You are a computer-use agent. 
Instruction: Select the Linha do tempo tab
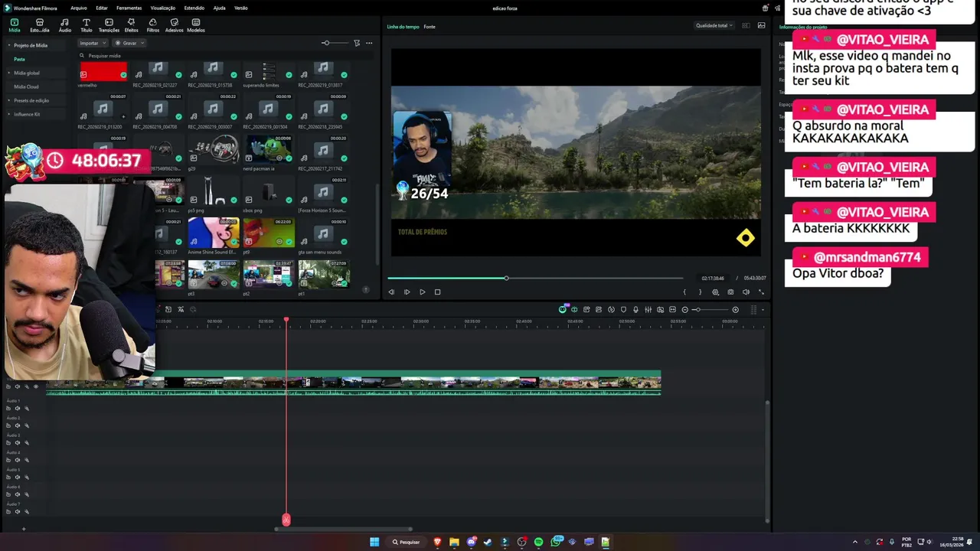[x=403, y=27]
